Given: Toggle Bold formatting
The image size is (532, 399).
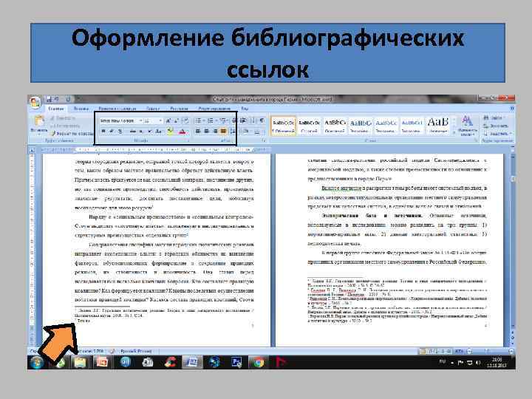Looking at the screenshot, I should 103,131.
